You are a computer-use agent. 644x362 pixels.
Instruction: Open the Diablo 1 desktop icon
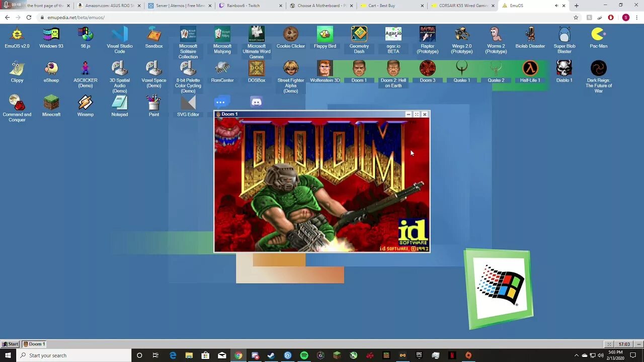565,72
